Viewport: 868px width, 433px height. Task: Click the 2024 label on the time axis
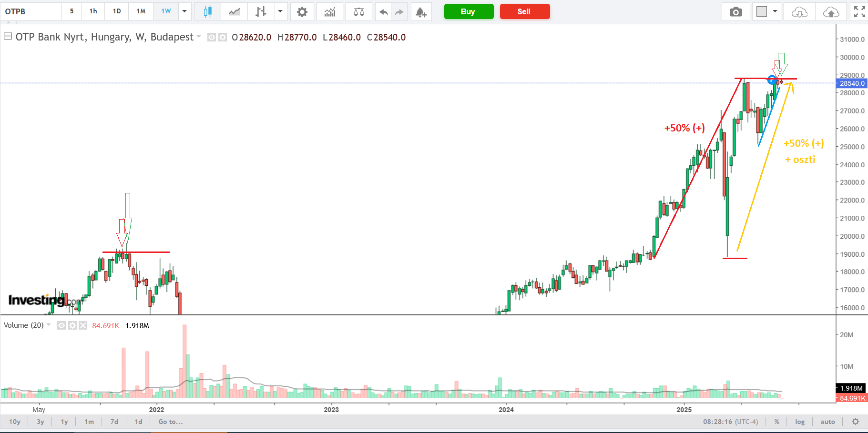point(506,410)
